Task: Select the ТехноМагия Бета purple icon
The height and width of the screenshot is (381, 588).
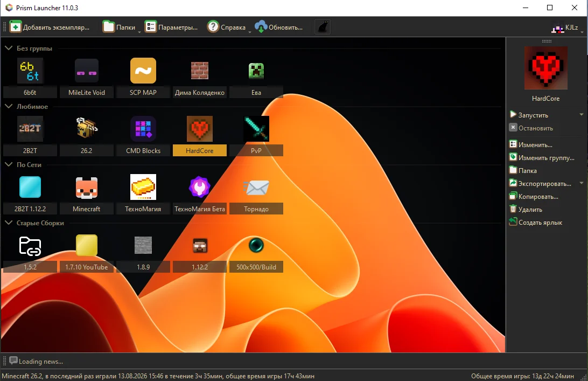Action: click(199, 187)
